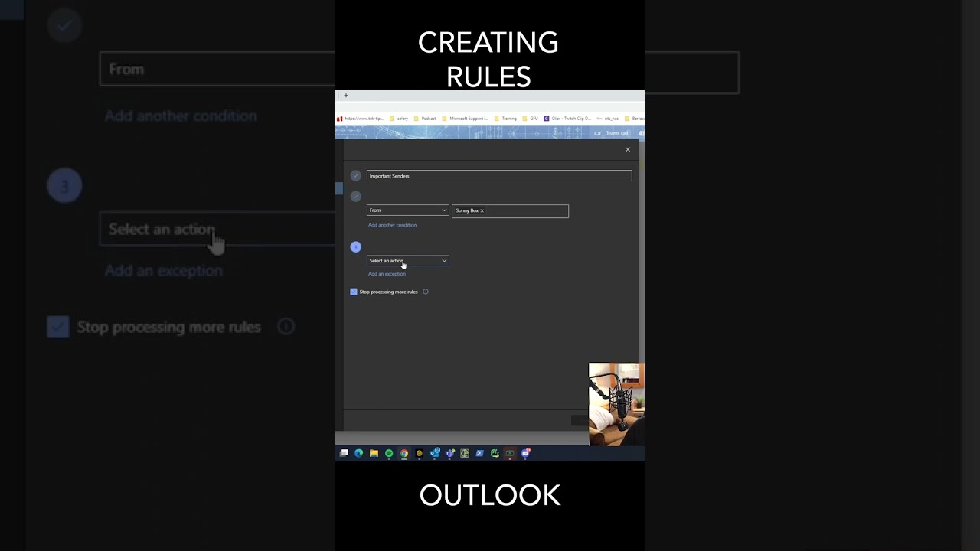
Task: Launch PowerShell from the taskbar
Action: (480, 453)
